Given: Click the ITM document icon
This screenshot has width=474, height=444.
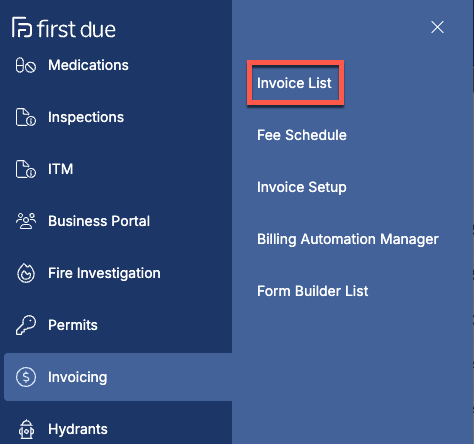Looking at the screenshot, I should pyautogui.click(x=26, y=169).
